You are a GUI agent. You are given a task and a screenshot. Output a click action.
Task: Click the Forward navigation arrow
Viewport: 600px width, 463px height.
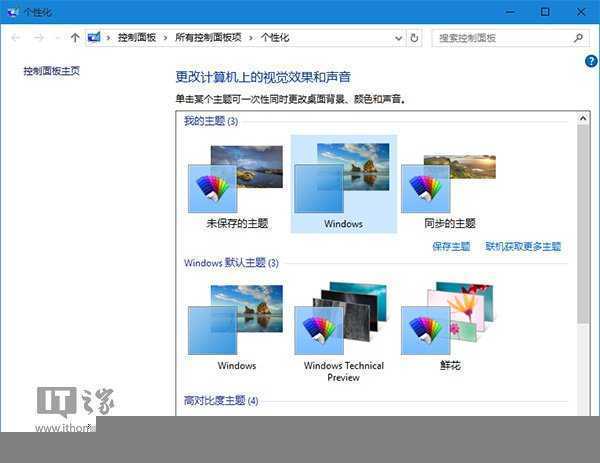click(x=38, y=37)
